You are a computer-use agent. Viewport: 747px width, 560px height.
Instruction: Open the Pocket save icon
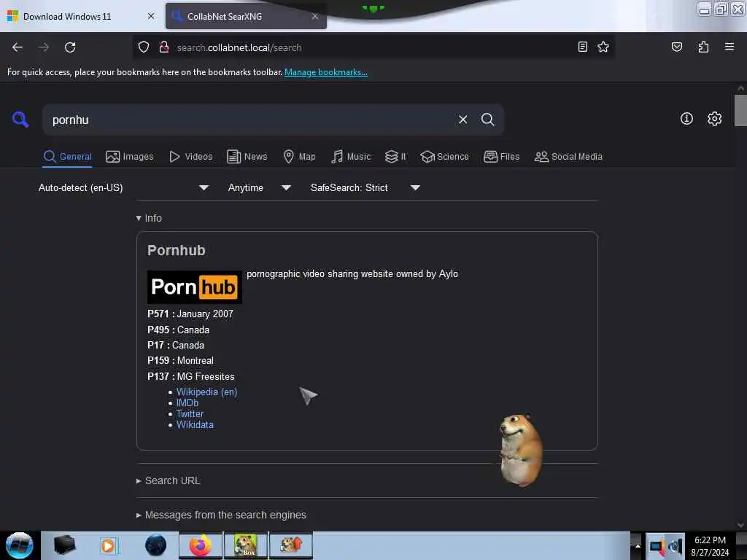[x=676, y=47]
